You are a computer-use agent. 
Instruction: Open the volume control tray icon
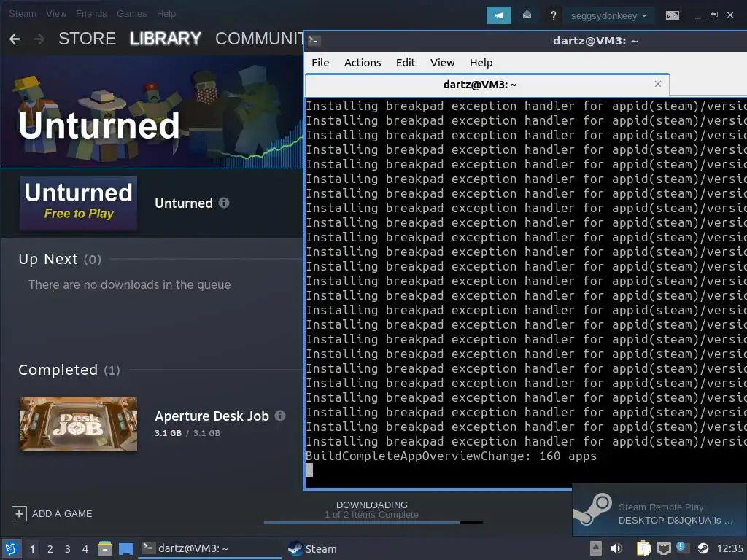tap(616, 548)
